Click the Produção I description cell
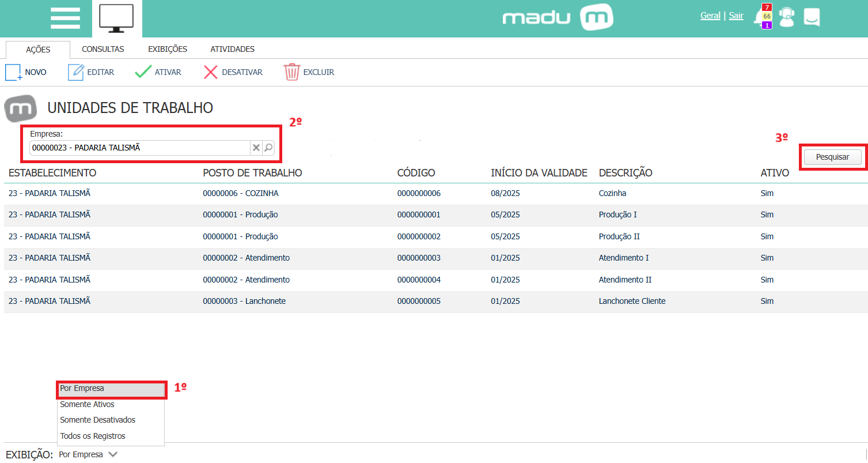This screenshot has height=463, width=868. click(618, 214)
